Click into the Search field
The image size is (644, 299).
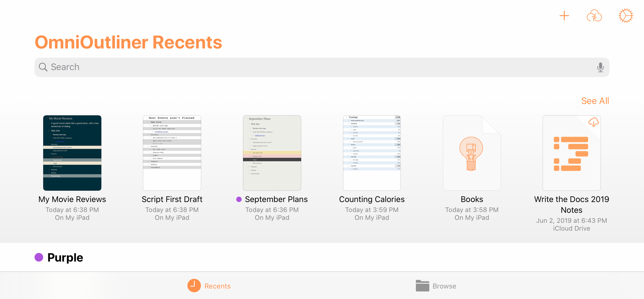click(x=322, y=67)
